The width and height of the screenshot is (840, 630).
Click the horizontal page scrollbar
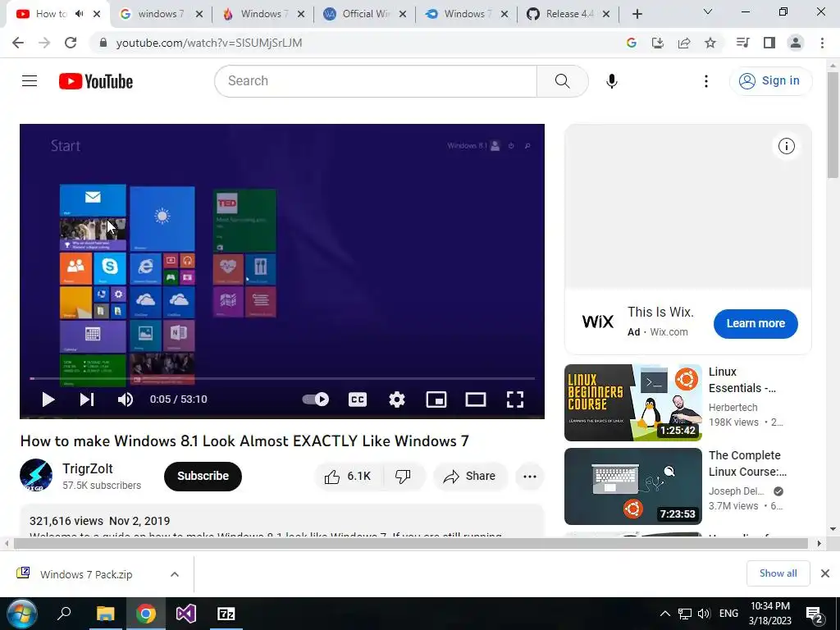click(410, 544)
